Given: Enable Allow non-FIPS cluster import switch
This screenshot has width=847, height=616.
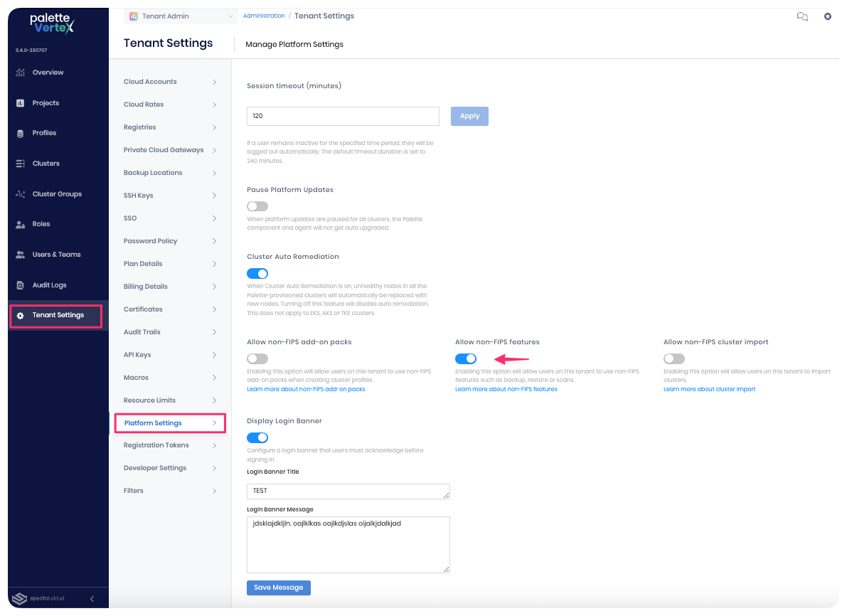Looking at the screenshot, I should pos(674,359).
